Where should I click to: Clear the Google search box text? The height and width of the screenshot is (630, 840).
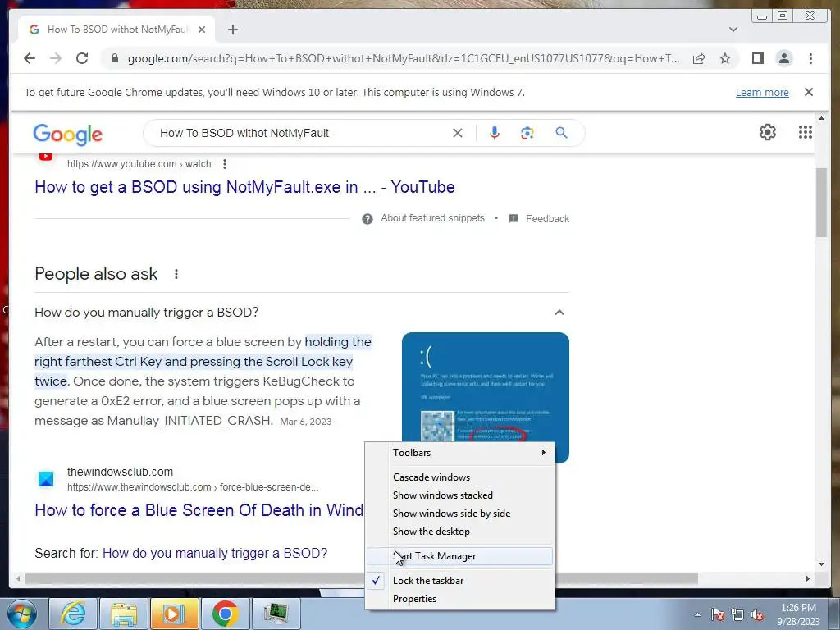(x=458, y=133)
